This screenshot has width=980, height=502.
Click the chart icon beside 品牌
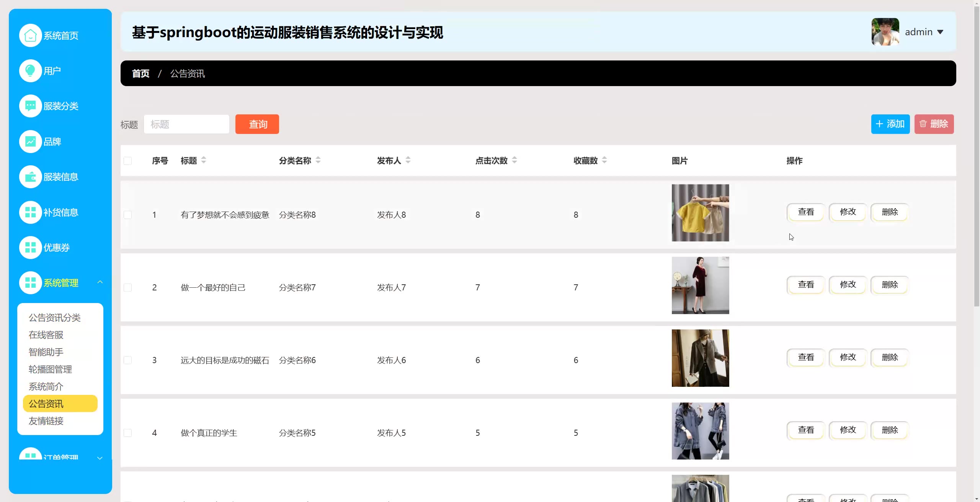[30, 142]
